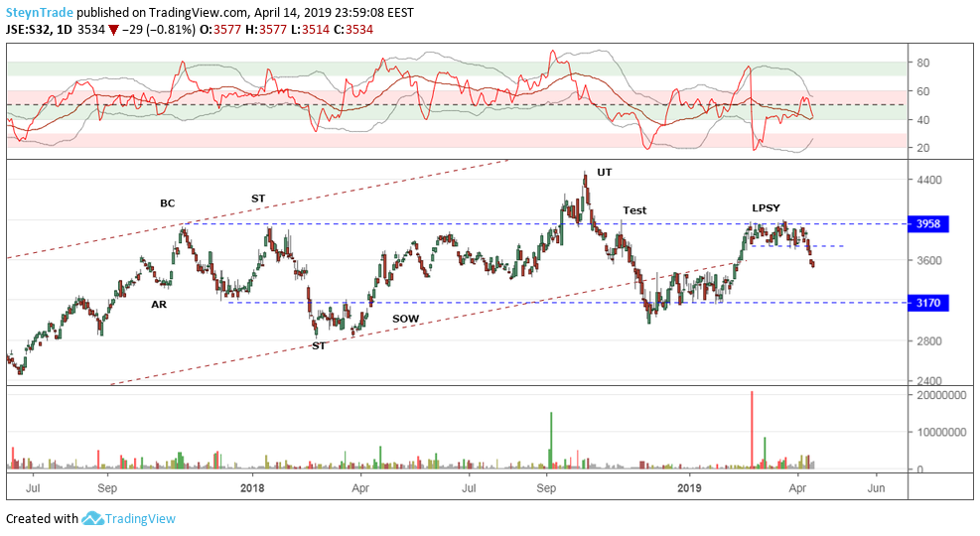Click the ST label below the March low
This screenshot has width=980, height=536.
pyautogui.click(x=319, y=345)
